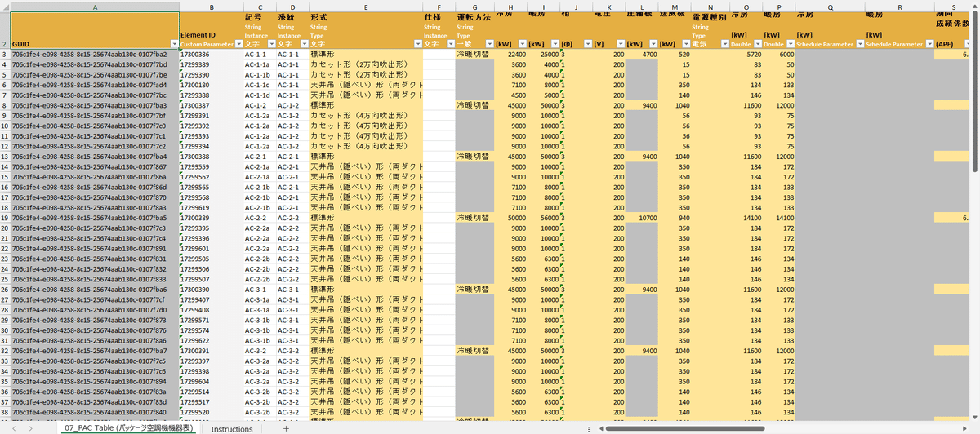
Task: Click the GUID header cell
Action: pos(95,30)
